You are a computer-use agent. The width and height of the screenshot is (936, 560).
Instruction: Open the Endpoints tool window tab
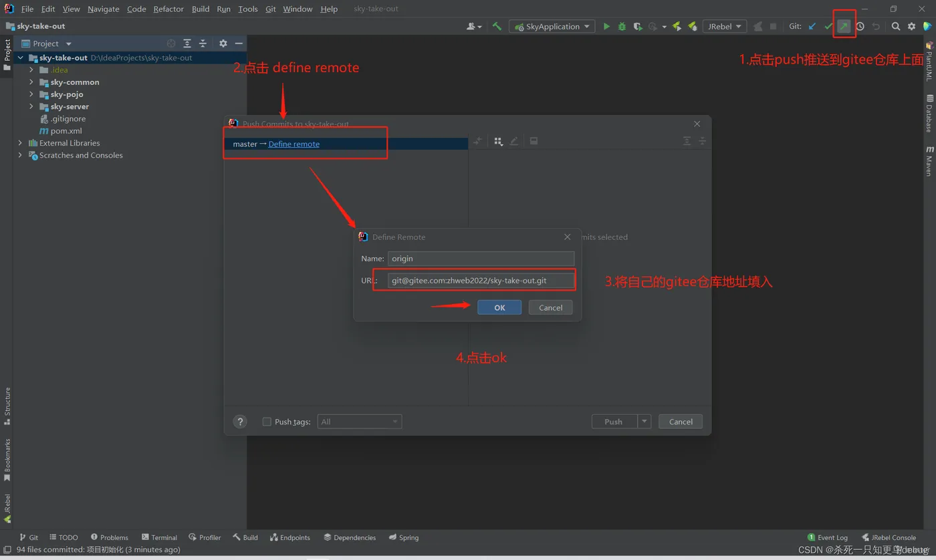click(x=289, y=537)
